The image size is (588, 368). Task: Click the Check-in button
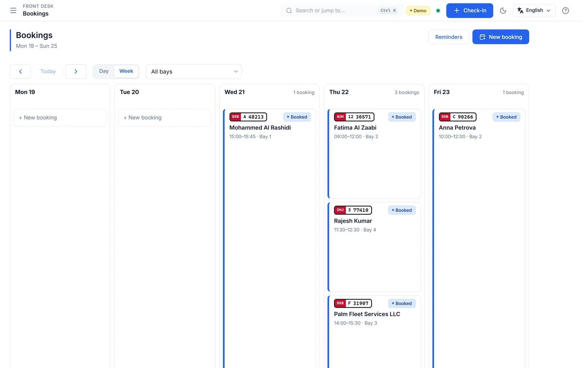pos(470,10)
